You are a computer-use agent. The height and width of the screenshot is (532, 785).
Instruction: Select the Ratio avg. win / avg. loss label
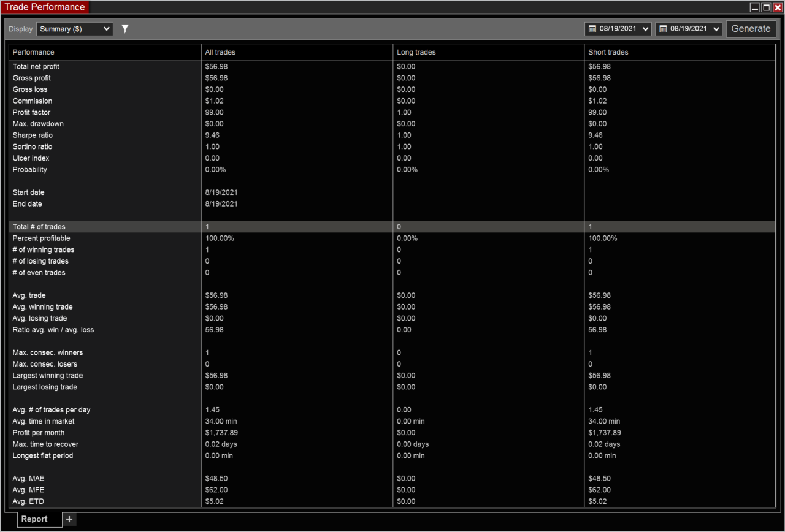pyautogui.click(x=53, y=330)
